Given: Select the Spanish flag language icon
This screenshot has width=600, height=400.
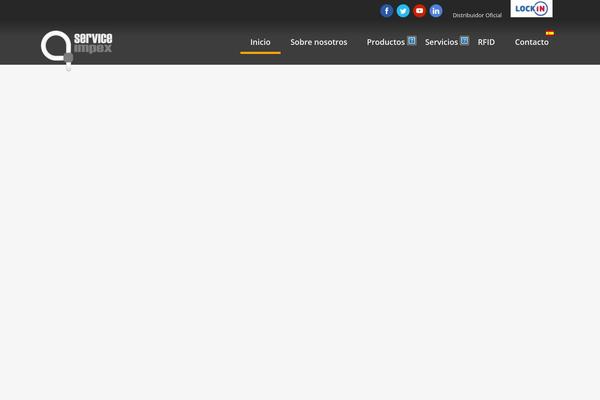Looking at the screenshot, I should pos(550,33).
